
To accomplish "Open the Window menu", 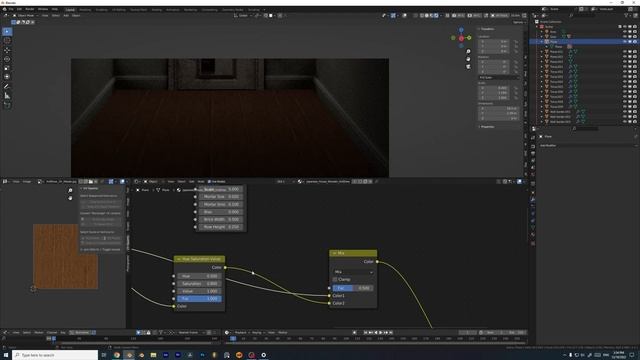I will (x=43, y=9).
